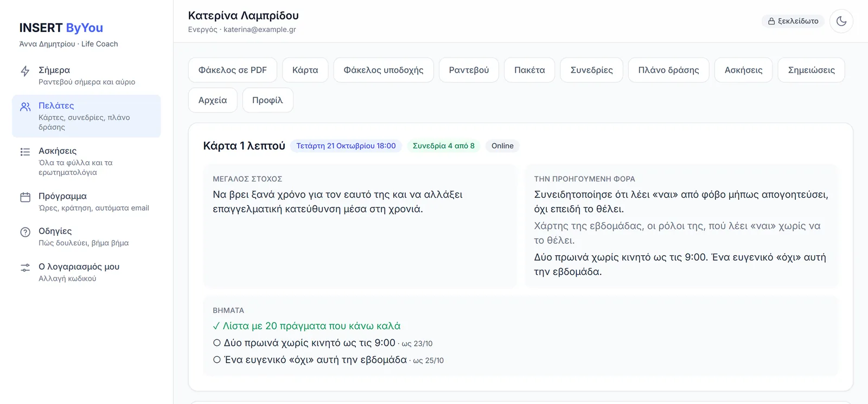Screen dimensions: 868x404
Task: Click the Ξεκλείδωτο lock status button
Action: coord(793,21)
